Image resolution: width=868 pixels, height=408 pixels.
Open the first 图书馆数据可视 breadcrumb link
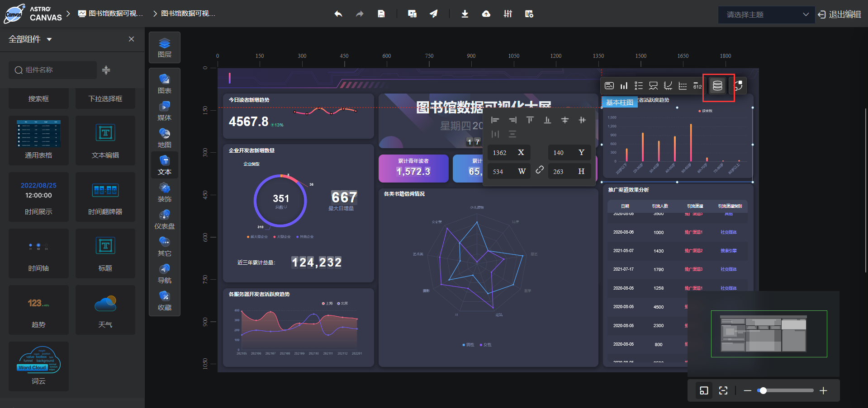click(x=111, y=14)
